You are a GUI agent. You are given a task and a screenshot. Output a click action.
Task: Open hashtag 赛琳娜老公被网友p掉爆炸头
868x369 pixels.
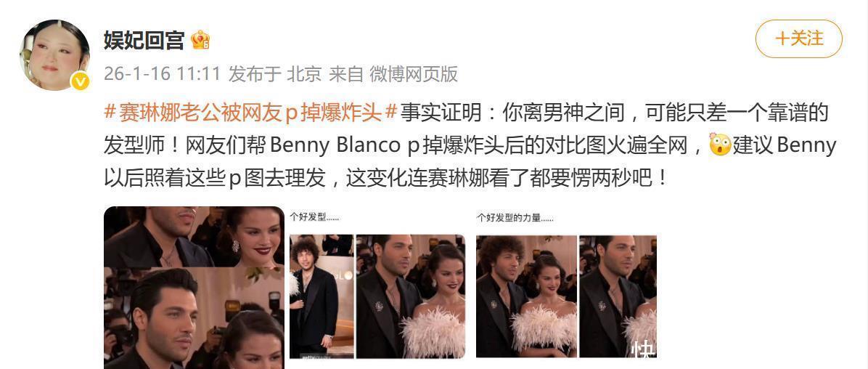(251, 113)
